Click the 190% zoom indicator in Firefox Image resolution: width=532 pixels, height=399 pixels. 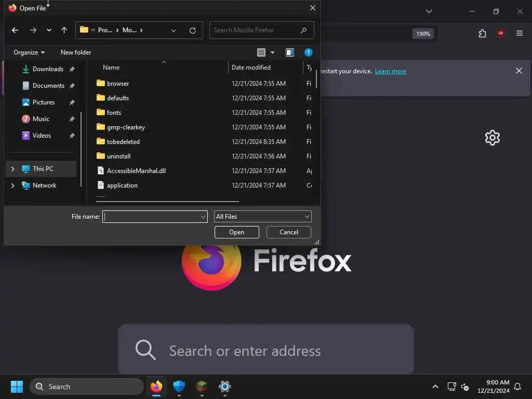point(423,34)
